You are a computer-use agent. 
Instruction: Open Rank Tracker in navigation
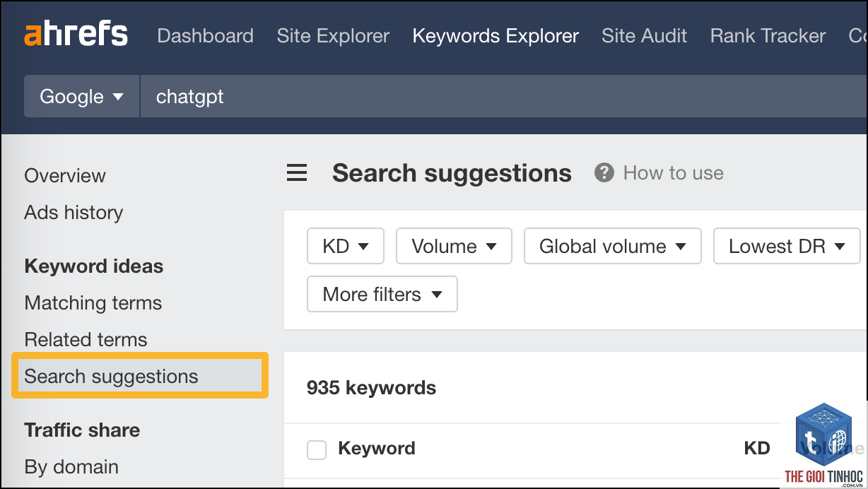768,36
